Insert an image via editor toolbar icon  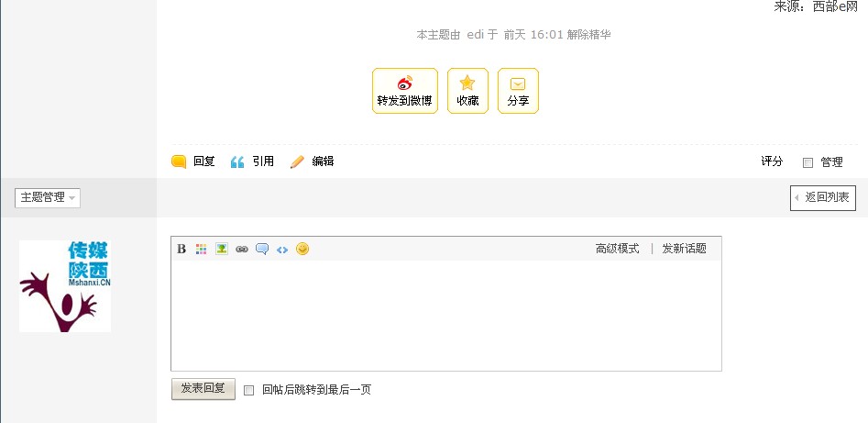[x=222, y=249]
